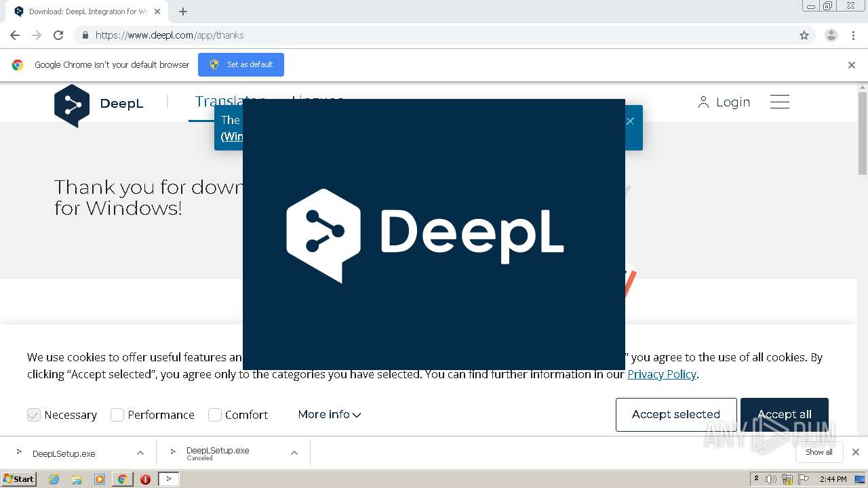Open the hamburger menu in page header
The image size is (868, 488).
[780, 102]
